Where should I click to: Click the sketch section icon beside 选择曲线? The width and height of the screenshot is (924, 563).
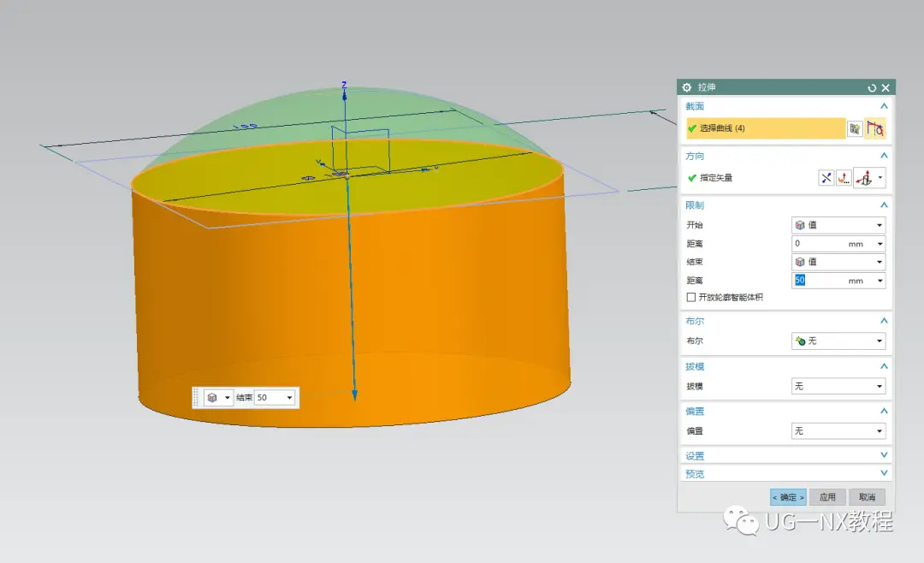(x=855, y=128)
